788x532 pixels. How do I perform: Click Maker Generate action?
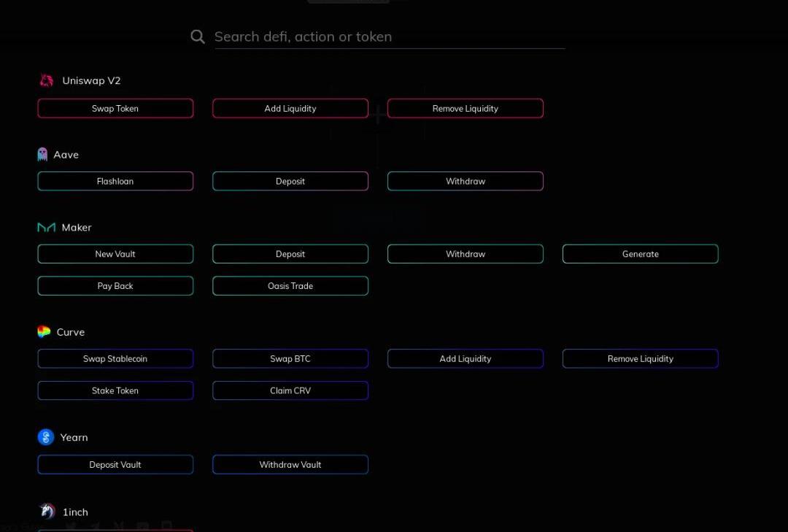641,254
